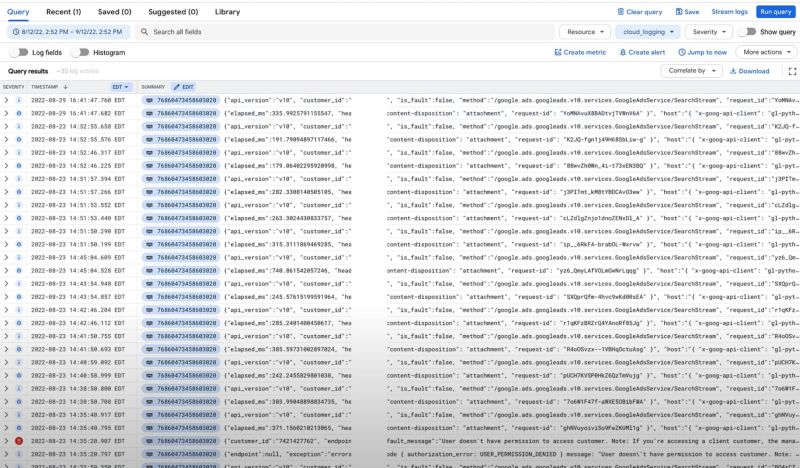This screenshot has height=468, width=800.
Task: Open the More actions menu
Action: tap(766, 52)
